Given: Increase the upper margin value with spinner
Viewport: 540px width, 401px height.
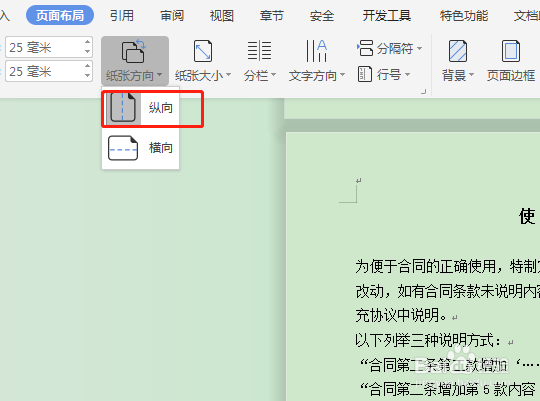Looking at the screenshot, I should (x=87, y=42).
